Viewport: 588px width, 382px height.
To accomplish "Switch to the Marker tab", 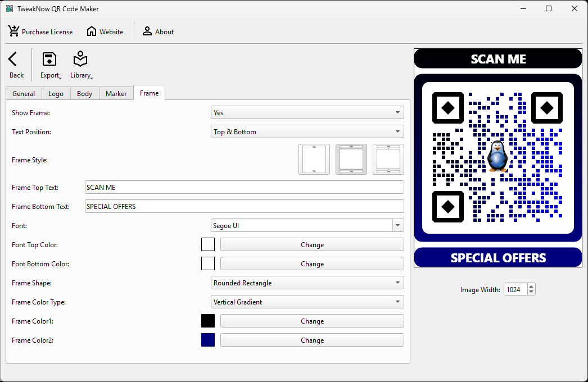I will point(116,93).
